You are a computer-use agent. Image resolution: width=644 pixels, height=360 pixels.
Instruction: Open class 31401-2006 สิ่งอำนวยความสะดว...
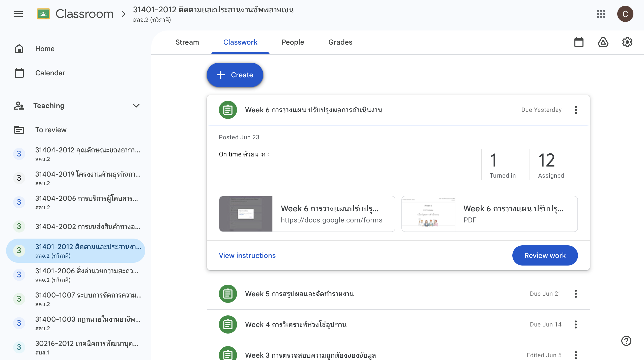[x=76, y=275]
